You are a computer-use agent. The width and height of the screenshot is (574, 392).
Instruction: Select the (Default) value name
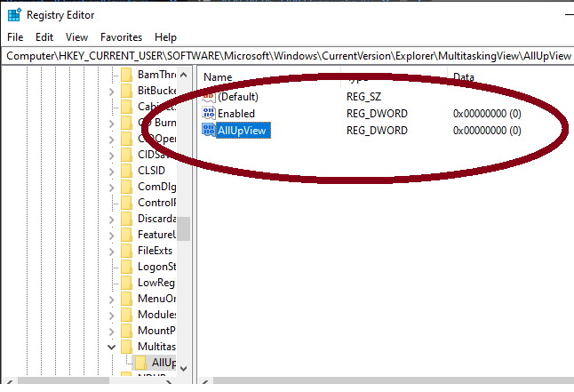(x=238, y=97)
